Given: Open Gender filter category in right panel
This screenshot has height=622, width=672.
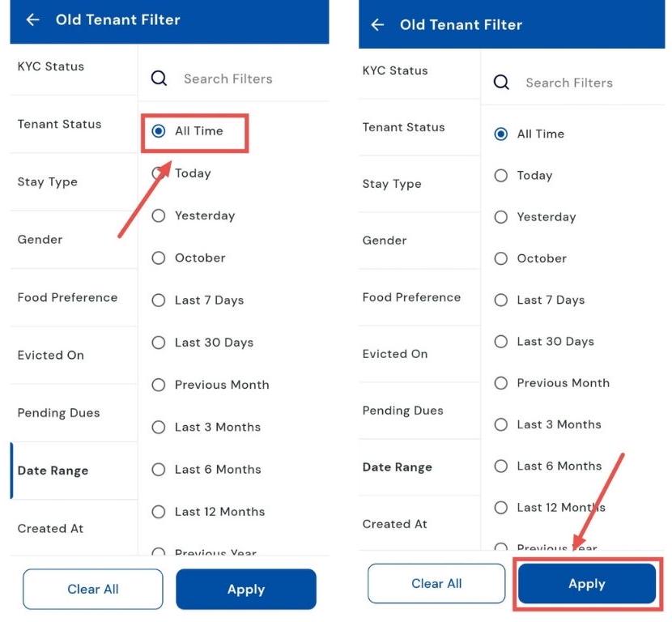Looking at the screenshot, I should tap(386, 240).
